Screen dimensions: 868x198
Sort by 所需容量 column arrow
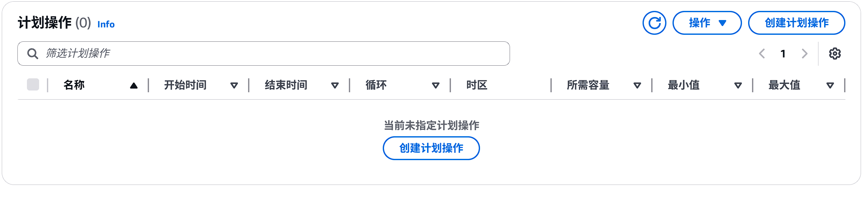pos(637,86)
